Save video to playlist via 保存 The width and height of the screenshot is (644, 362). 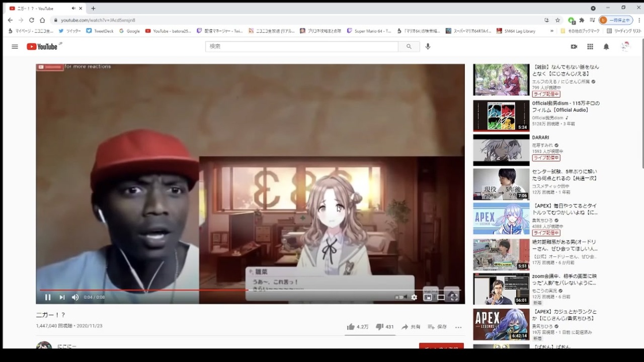(437, 327)
